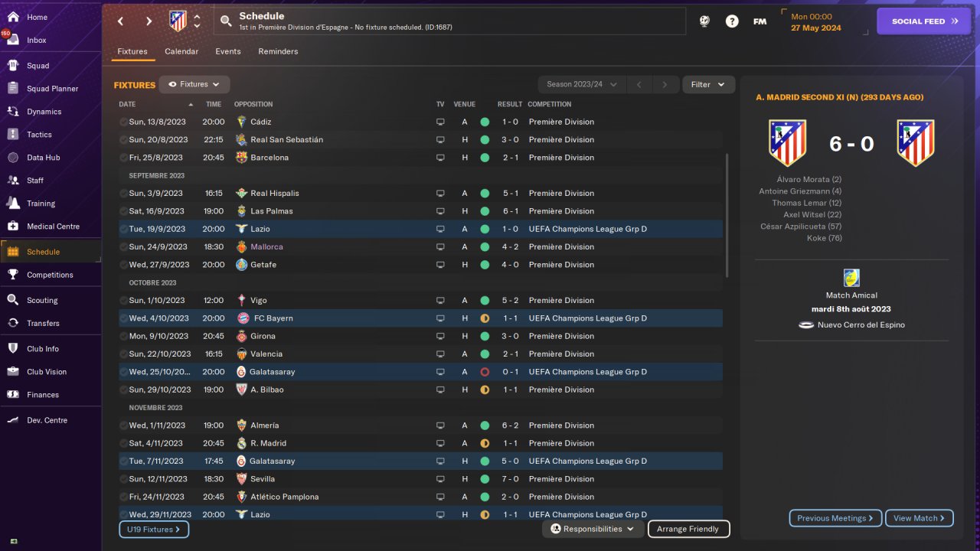Click the club switcher chevrons beside the badge

coord(197,21)
